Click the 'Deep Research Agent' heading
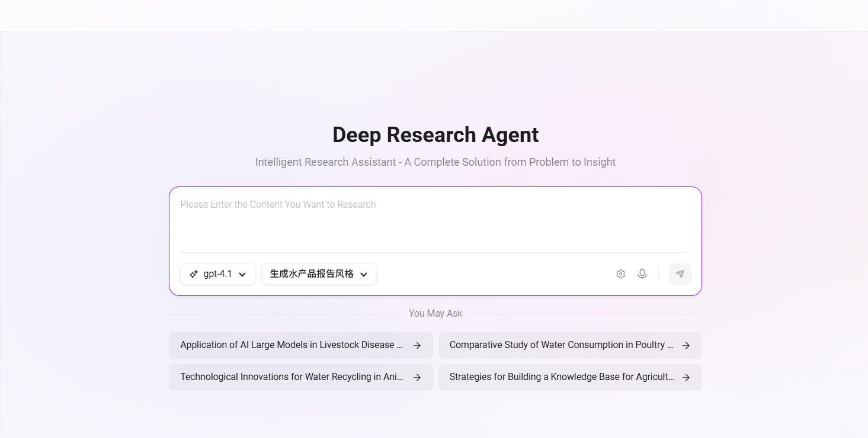Image resolution: width=868 pixels, height=438 pixels. coord(435,135)
